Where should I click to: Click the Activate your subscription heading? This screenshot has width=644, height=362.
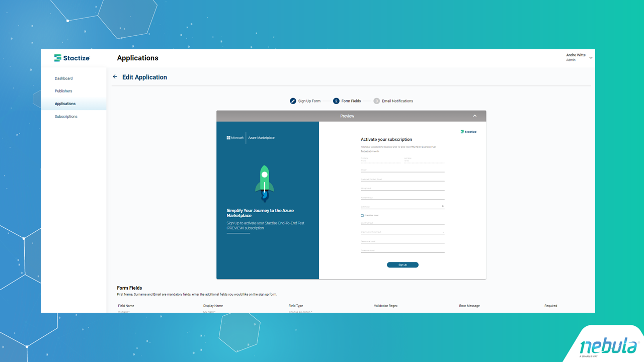tap(386, 139)
